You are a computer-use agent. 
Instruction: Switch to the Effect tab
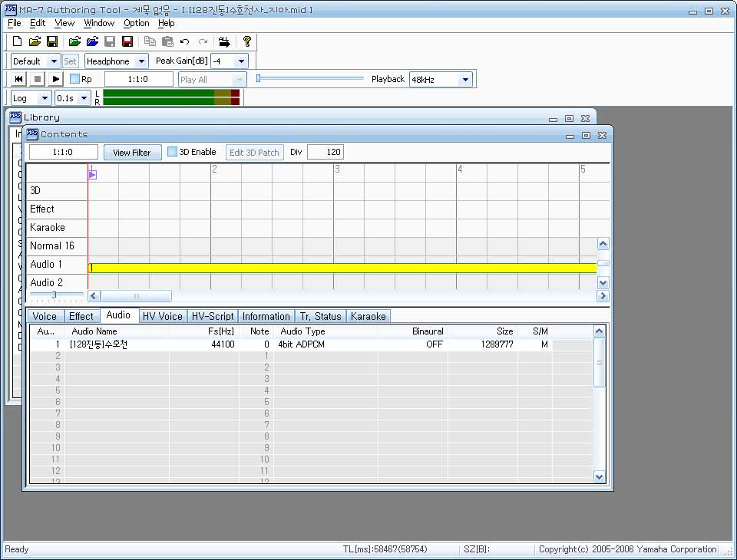point(81,316)
